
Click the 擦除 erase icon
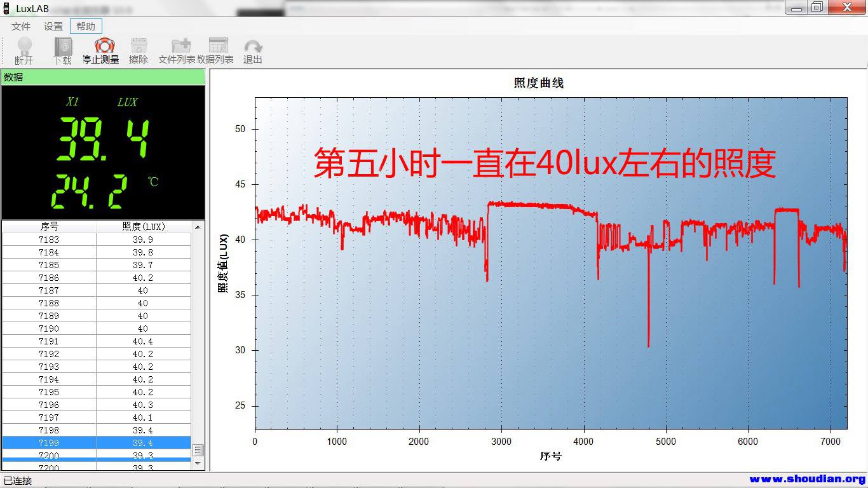click(x=139, y=46)
